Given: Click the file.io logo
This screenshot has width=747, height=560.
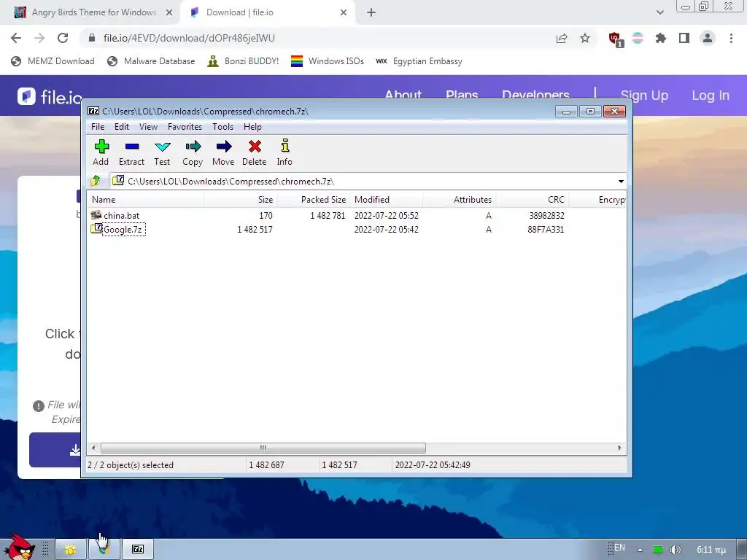Looking at the screenshot, I should (49, 97).
